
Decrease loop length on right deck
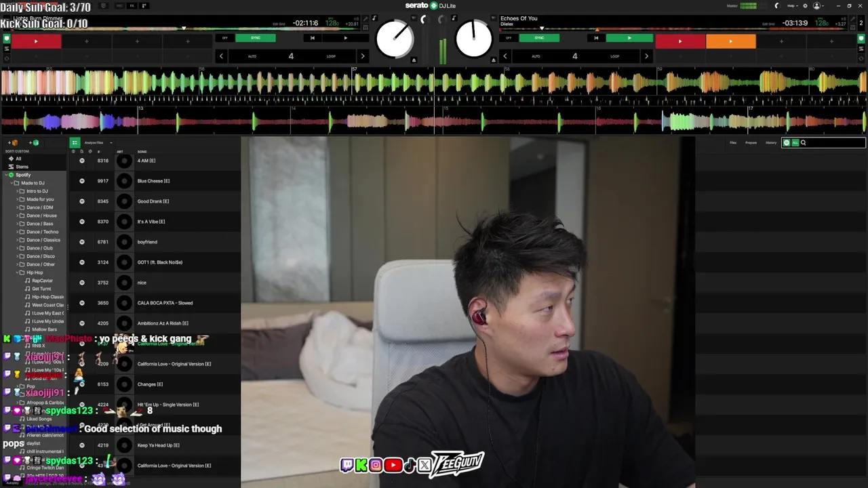click(505, 56)
